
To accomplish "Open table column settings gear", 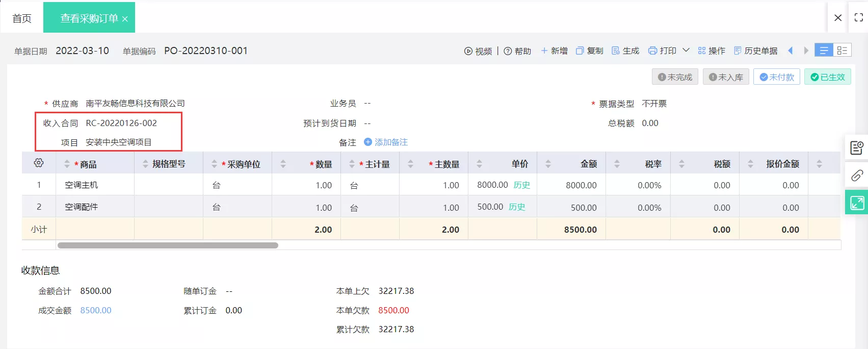I will (39, 163).
